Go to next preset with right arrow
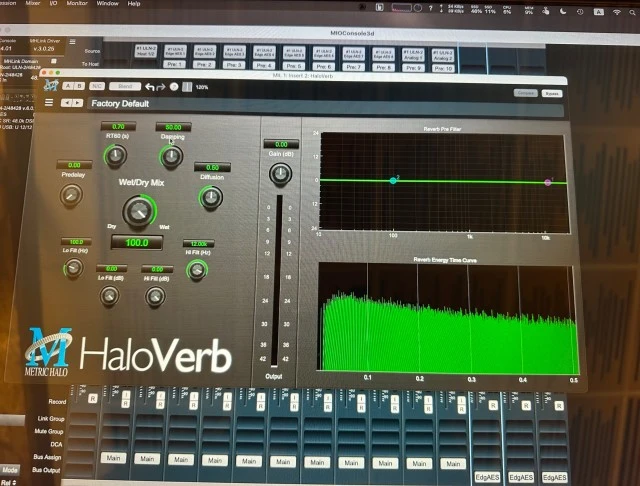 point(78,103)
